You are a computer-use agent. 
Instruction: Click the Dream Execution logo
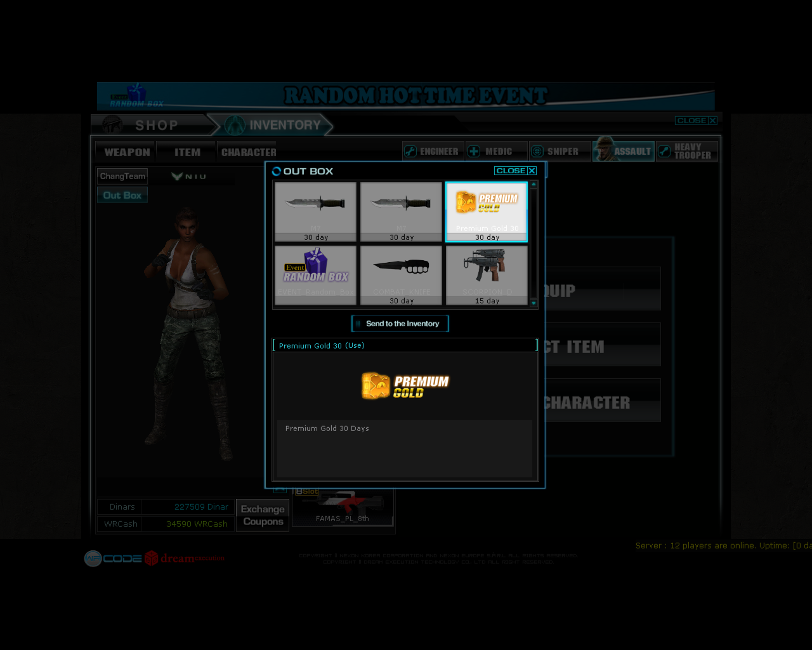pos(185,559)
